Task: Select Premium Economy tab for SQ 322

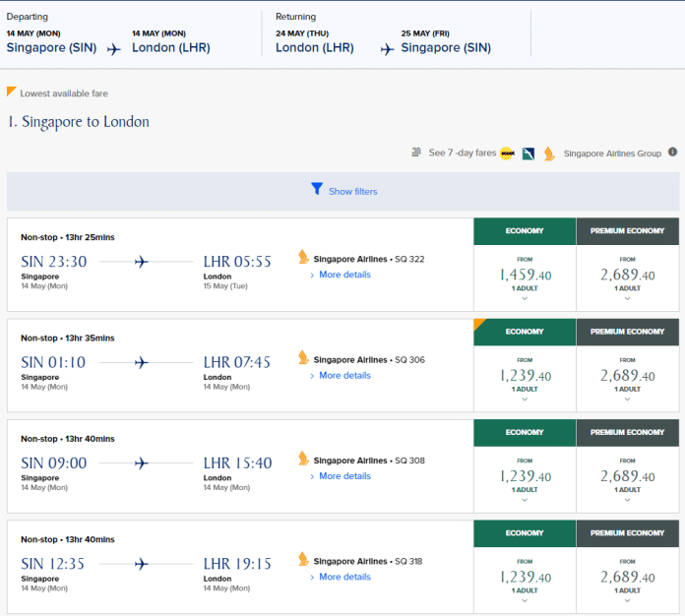Action: click(627, 231)
